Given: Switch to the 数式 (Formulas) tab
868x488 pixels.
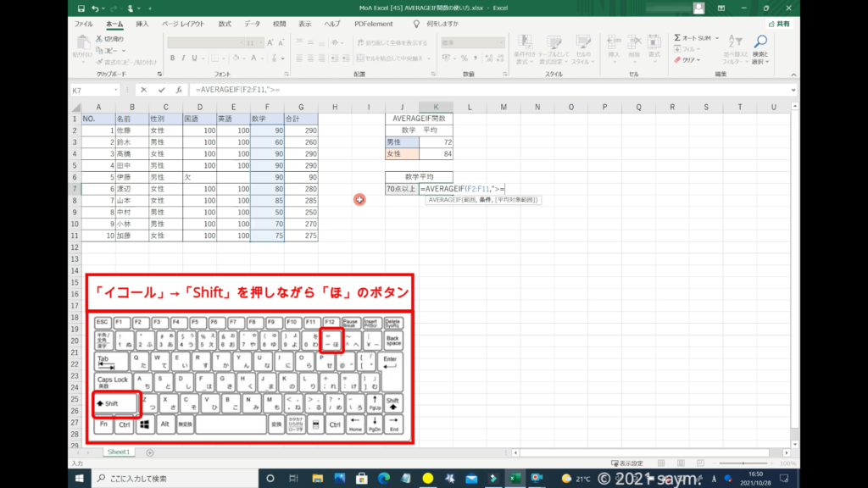Looking at the screenshot, I should 225,24.
